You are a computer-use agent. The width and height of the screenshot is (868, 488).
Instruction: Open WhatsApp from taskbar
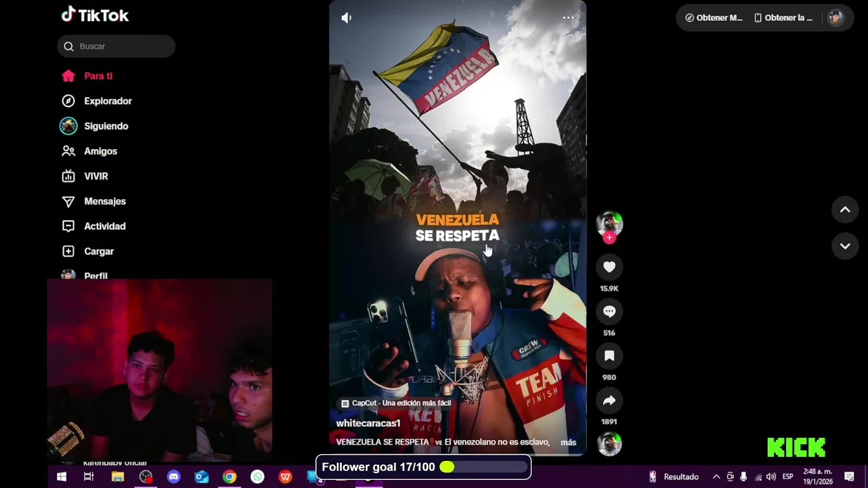click(258, 477)
